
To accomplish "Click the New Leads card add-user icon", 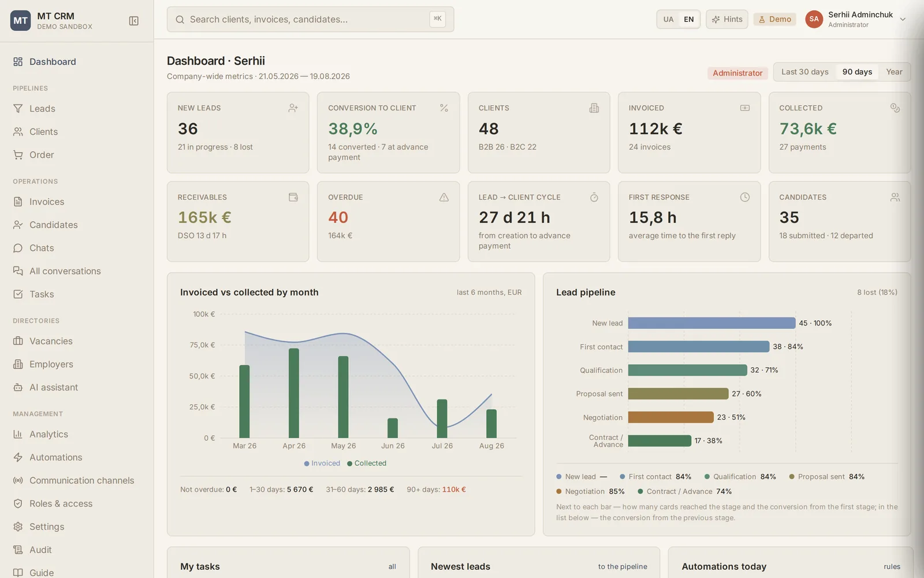I will [x=293, y=108].
